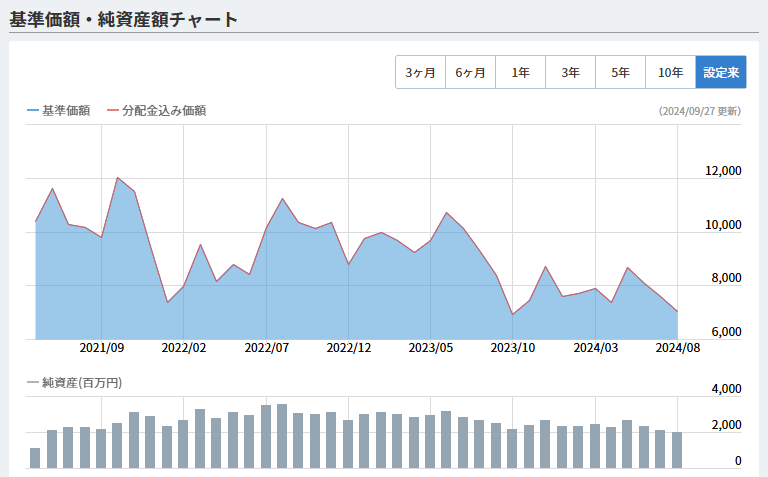Toggle the 分配金込み価額 legend entry

157,111
